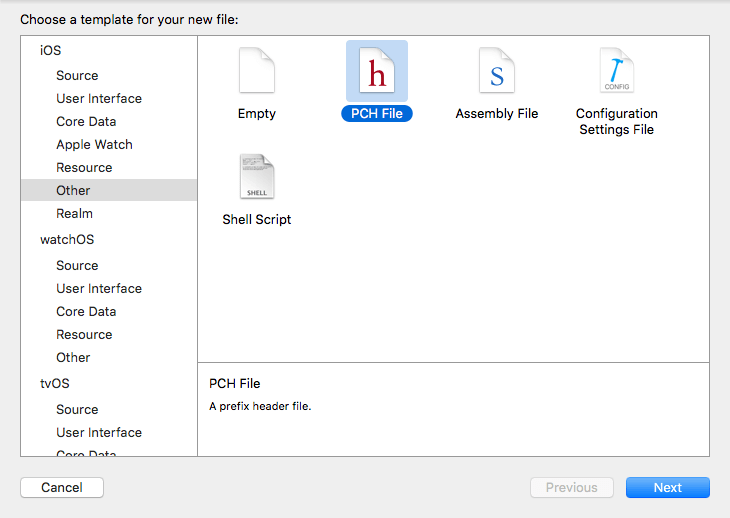Select the Assembly File template icon
This screenshot has width=730, height=518.
[496, 72]
